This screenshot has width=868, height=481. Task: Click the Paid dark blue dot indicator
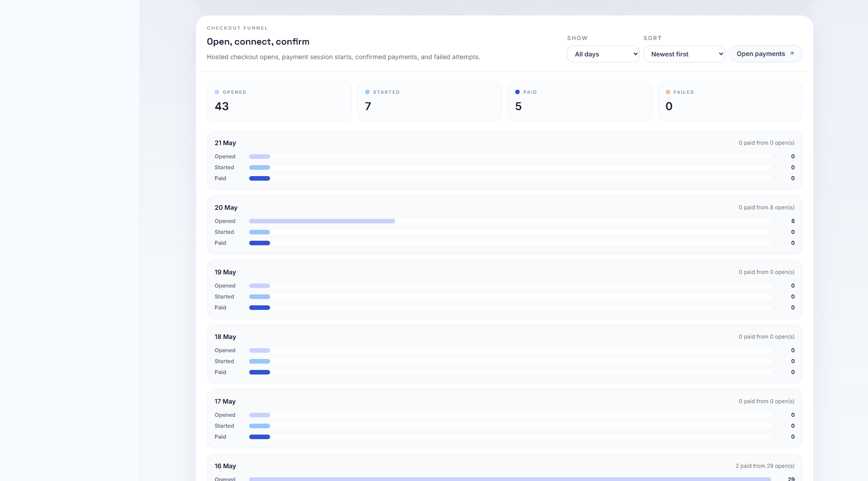(517, 92)
